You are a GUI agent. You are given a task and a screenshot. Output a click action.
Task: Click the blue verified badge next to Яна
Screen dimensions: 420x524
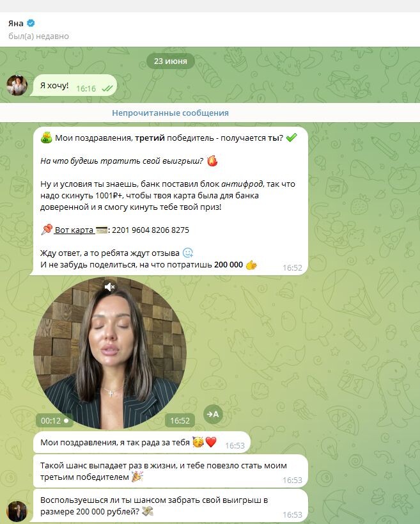pos(31,23)
